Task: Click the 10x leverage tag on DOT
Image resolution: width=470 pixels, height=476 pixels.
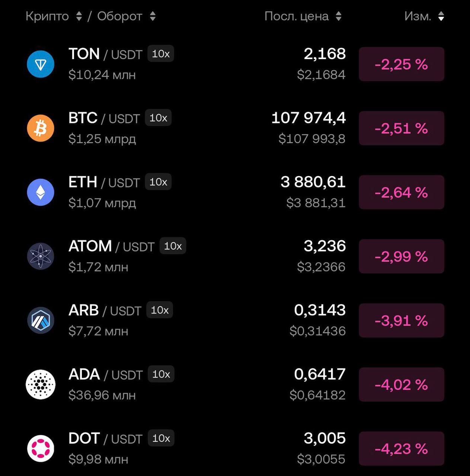Action: coord(161,438)
